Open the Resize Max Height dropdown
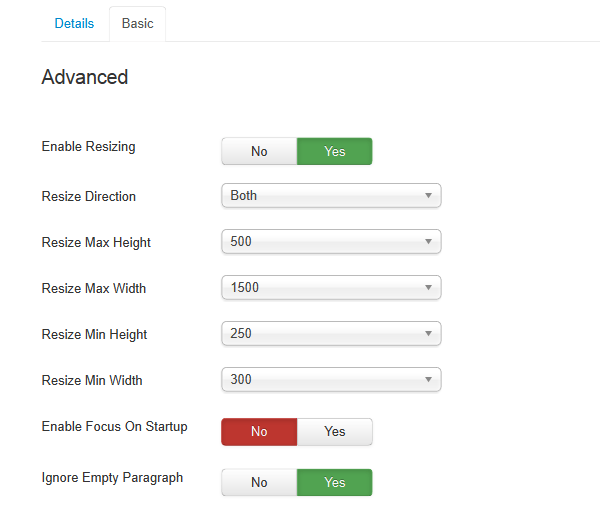 coord(320,242)
